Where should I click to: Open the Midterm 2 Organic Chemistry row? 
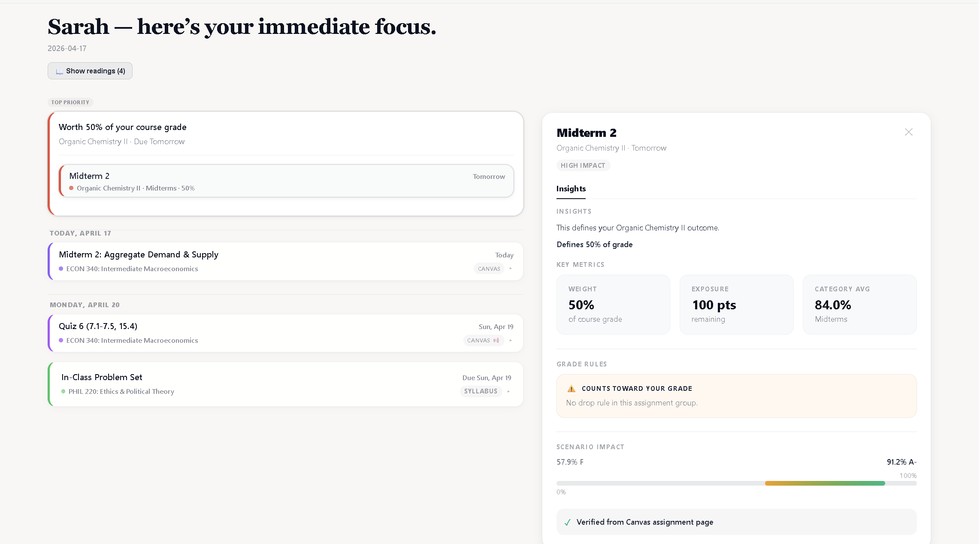tap(286, 181)
